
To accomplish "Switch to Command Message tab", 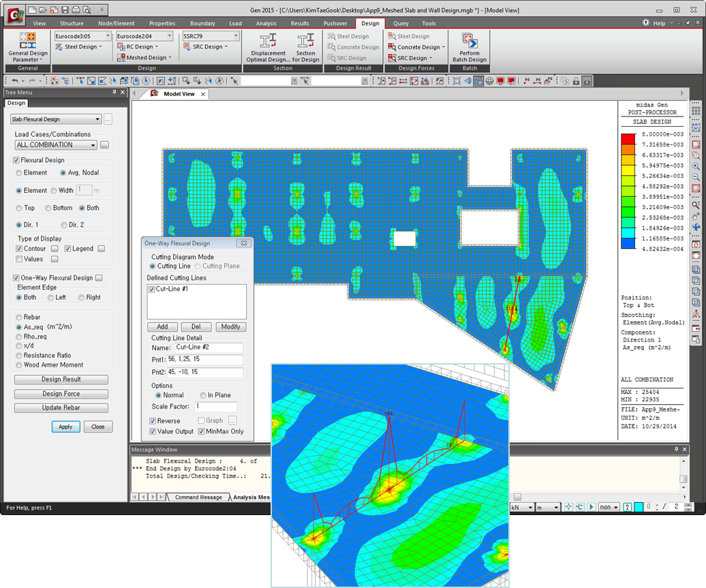I will coord(198,497).
